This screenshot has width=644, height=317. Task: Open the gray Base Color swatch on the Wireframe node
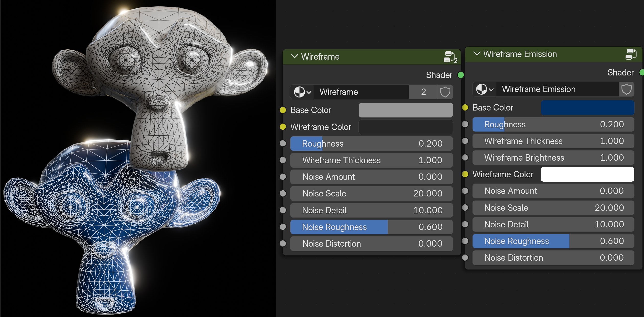click(x=406, y=110)
